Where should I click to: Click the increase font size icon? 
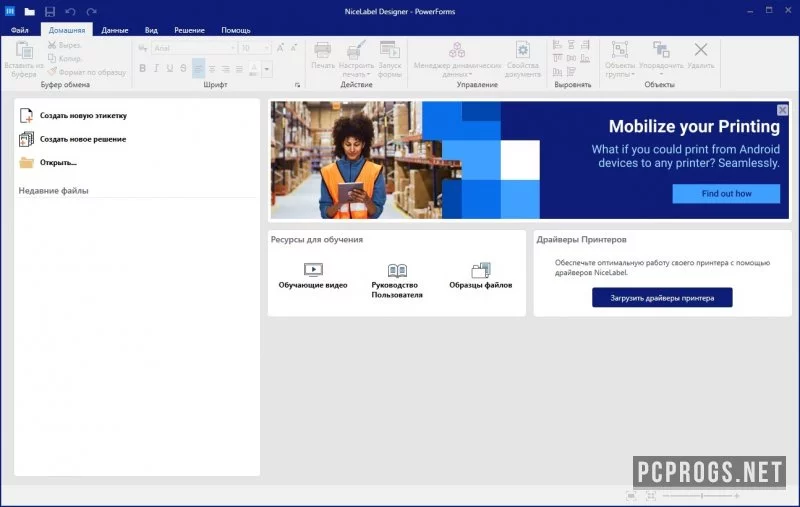(280, 48)
